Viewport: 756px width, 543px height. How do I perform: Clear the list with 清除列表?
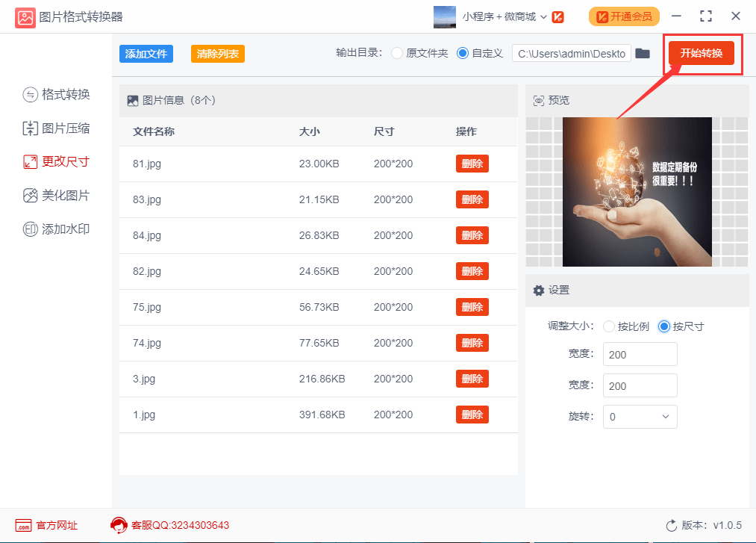[x=217, y=54]
